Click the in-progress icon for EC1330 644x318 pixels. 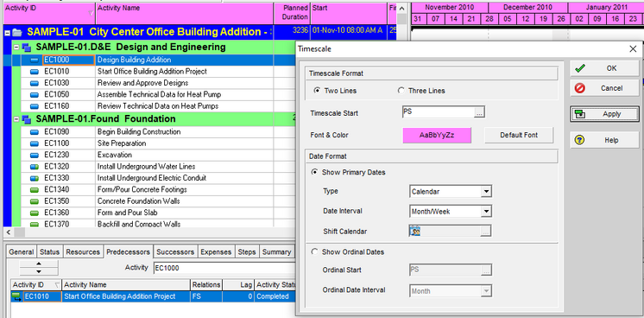point(35,178)
